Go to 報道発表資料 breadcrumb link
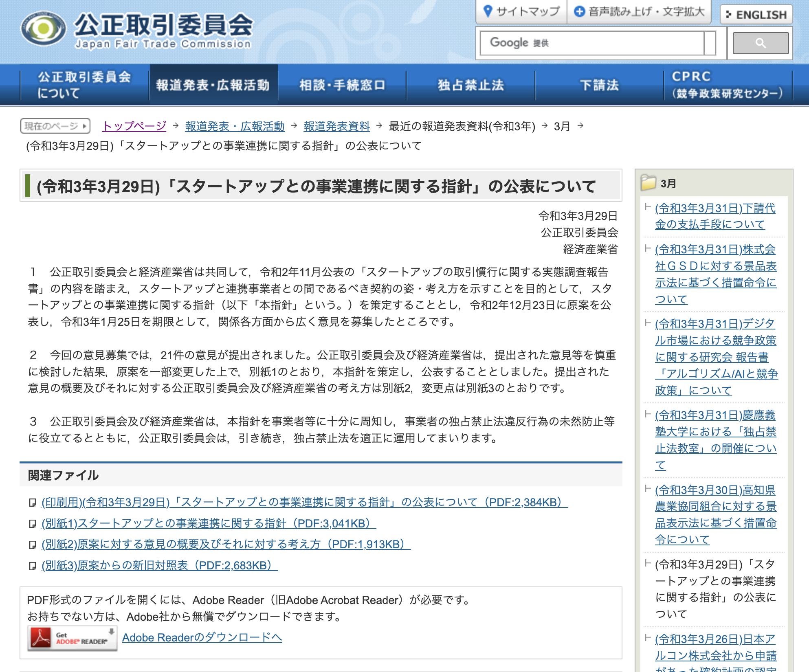809x672 pixels. coord(336,126)
